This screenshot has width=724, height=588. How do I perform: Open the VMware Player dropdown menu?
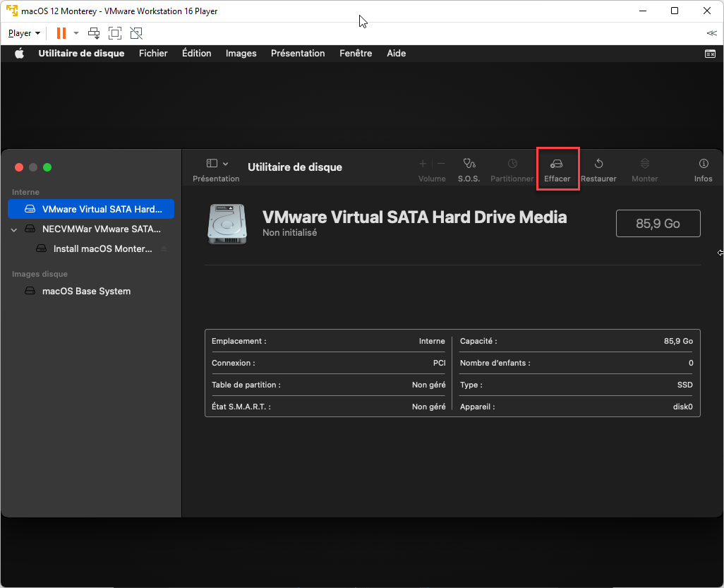(x=24, y=33)
